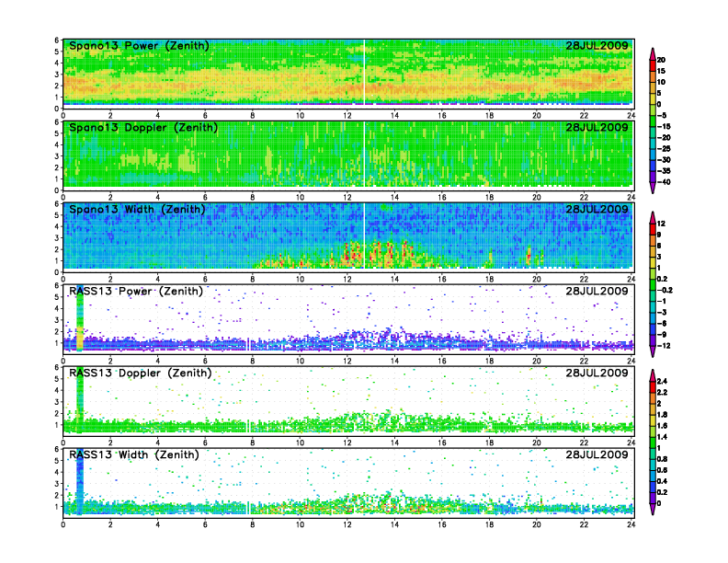The image size is (728, 563).
Task: Click the pink top arrow of the 2.4 to 0 colorbar
Action: pos(653,375)
